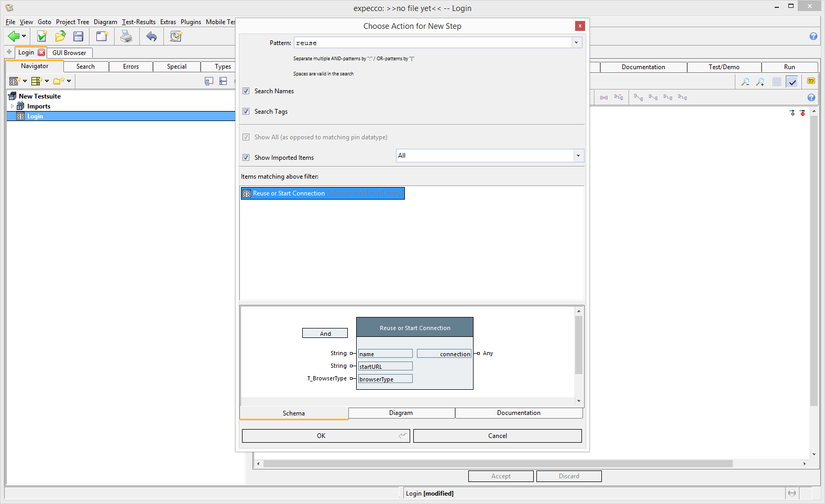Uncheck the Search Names checkbox
This screenshot has width=825, height=504.
click(x=246, y=91)
